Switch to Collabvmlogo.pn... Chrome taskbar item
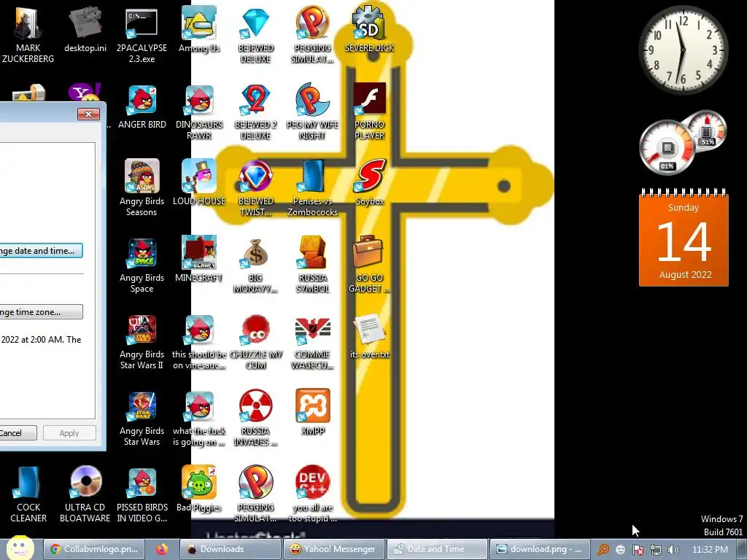Image resolution: width=747 pixels, height=560 pixels. pyautogui.click(x=95, y=549)
